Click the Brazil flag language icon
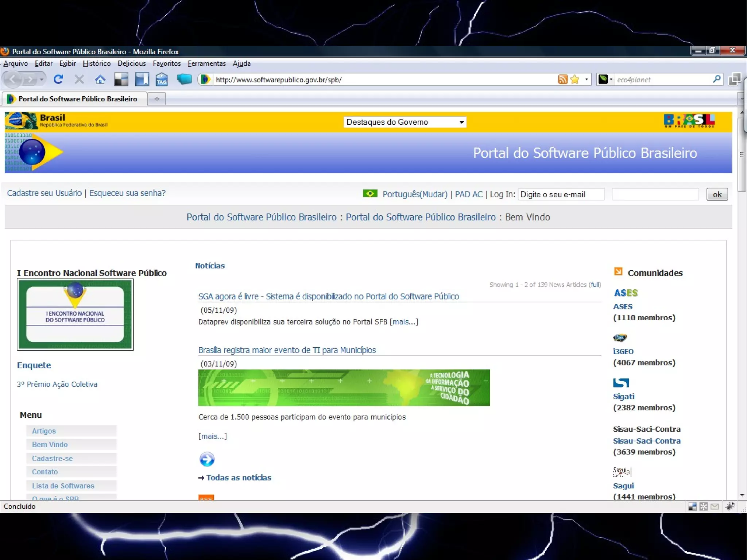This screenshot has height=560, width=747. tap(370, 193)
